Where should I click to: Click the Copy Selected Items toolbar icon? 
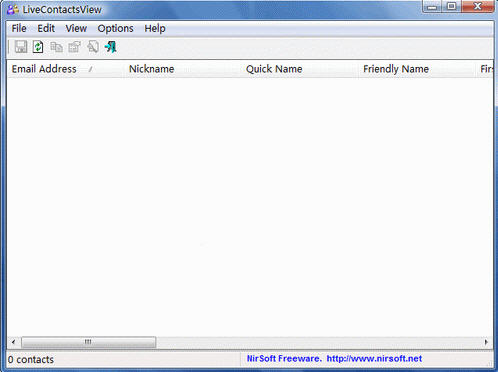pos(56,47)
